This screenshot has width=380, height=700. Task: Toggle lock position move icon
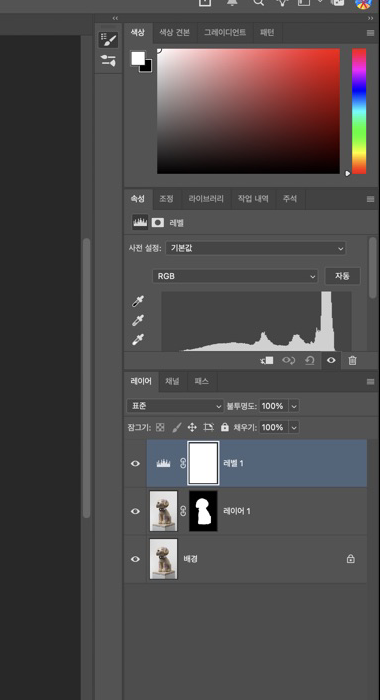pyautogui.click(x=192, y=427)
